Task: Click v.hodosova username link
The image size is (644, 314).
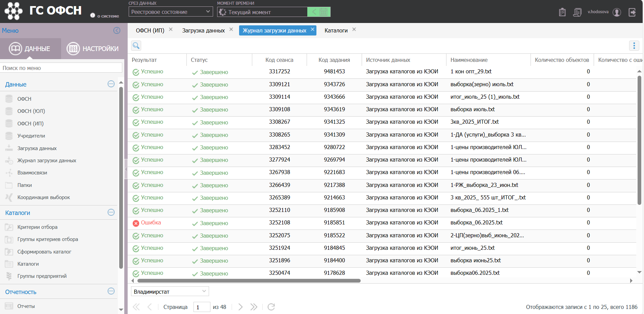Action: (x=598, y=12)
